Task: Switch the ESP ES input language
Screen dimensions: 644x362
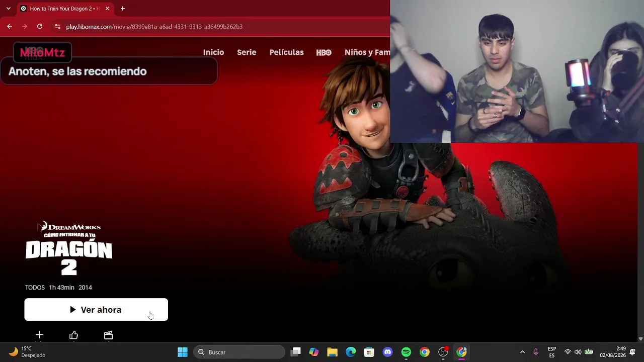Action: (552, 352)
